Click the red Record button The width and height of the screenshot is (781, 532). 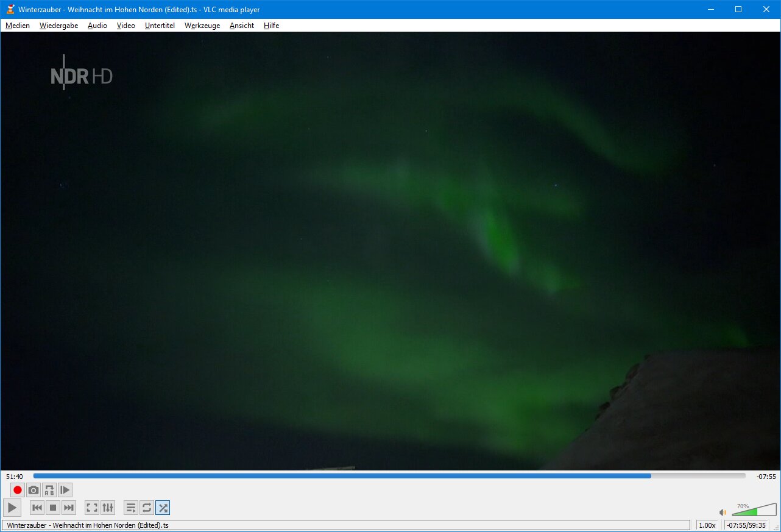18,490
